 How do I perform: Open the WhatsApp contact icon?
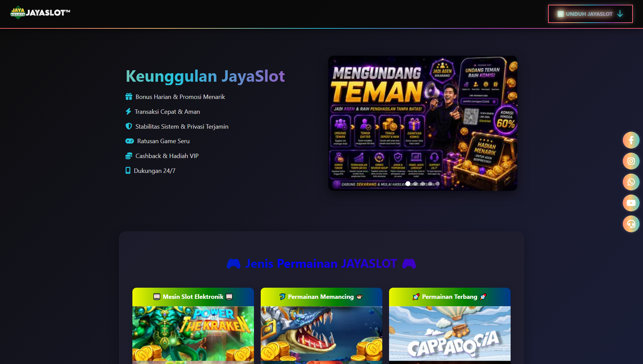(x=631, y=182)
